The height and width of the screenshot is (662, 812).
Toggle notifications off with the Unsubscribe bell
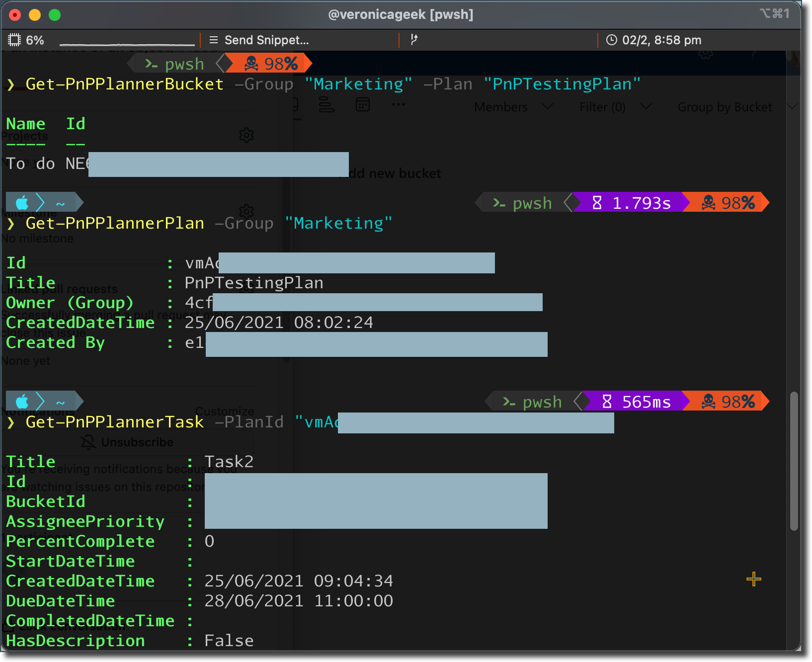click(127, 441)
